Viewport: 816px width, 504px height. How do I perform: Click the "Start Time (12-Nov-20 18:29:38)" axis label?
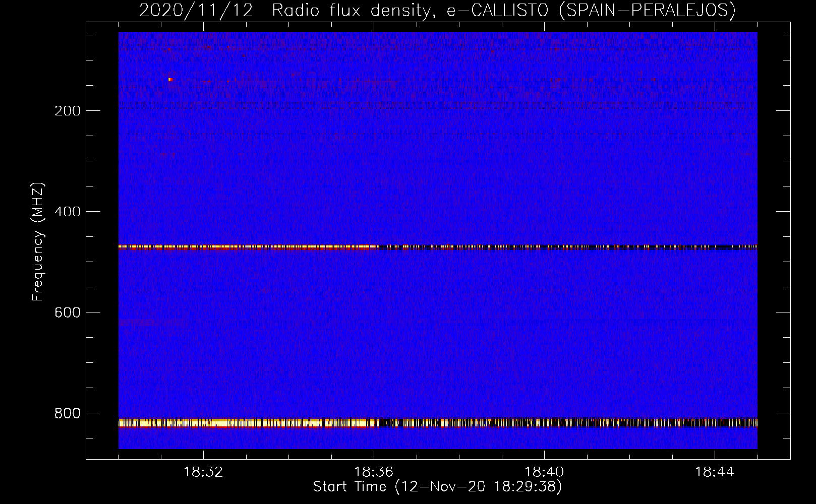[x=437, y=487]
